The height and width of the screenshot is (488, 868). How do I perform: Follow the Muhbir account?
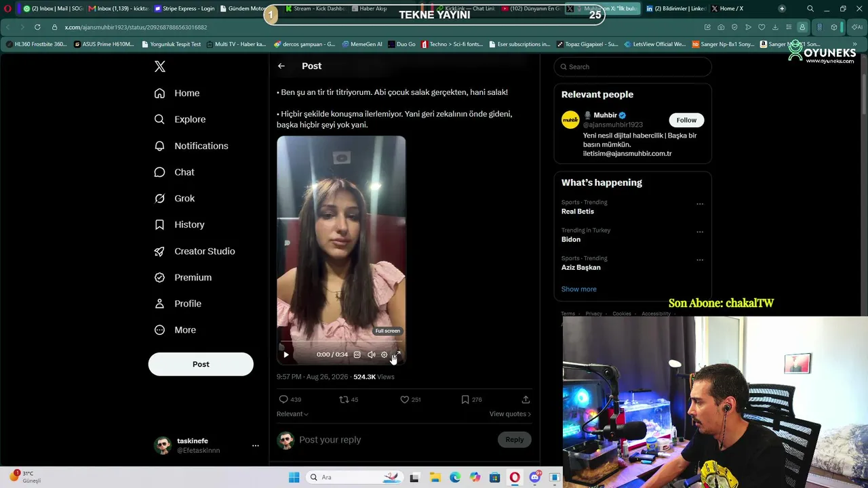point(686,120)
